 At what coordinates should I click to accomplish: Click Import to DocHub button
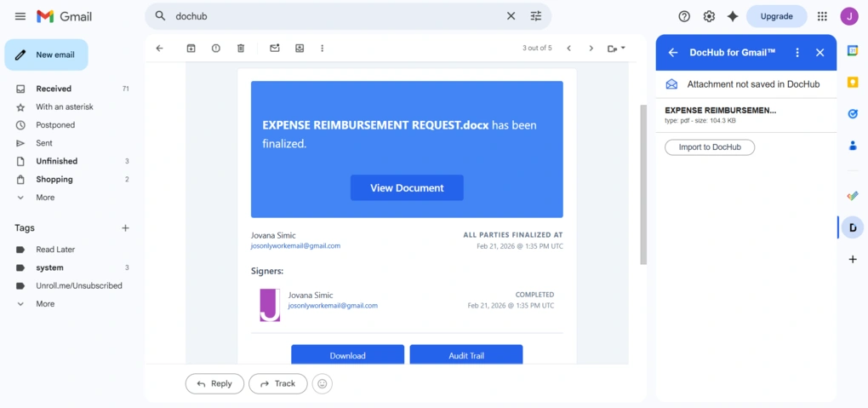tap(710, 147)
